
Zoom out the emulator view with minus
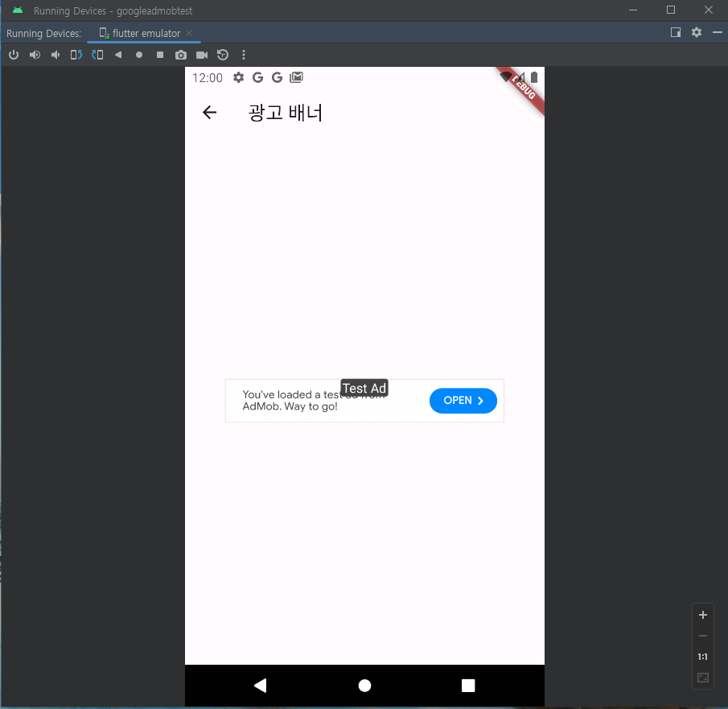coord(703,636)
